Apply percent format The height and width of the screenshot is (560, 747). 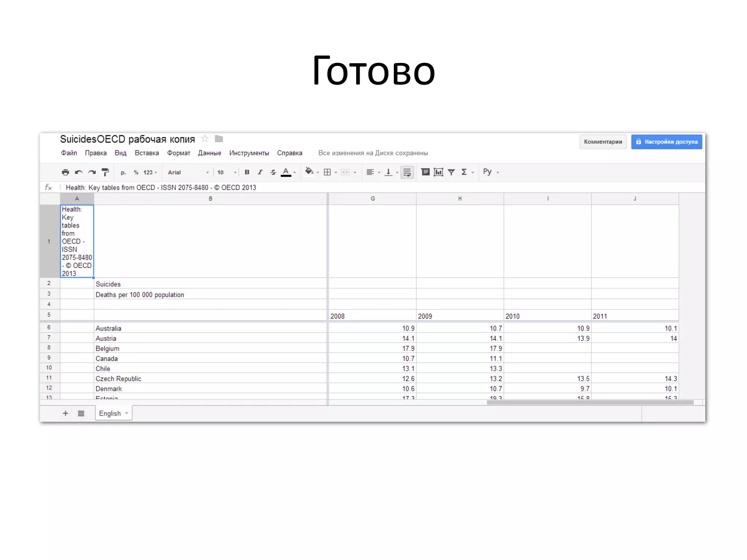pyautogui.click(x=136, y=172)
